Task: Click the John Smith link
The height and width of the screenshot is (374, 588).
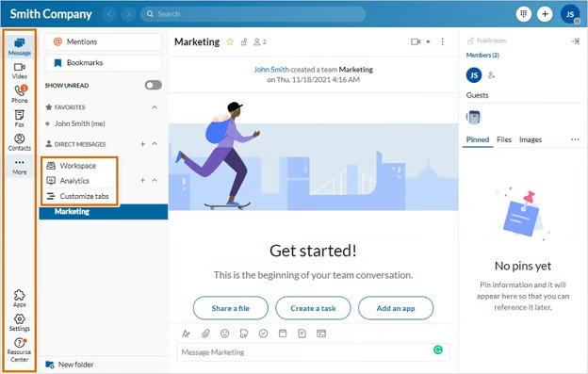Action: [271, 70]
